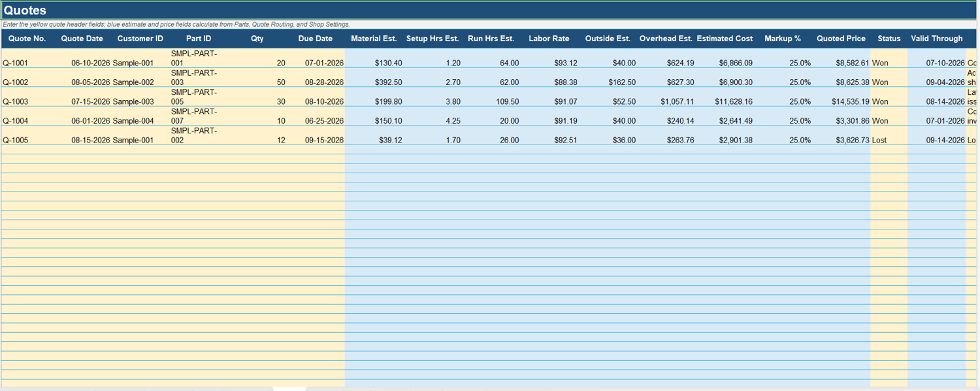980x391 pixels.
Task: Select part SMPL-PART-002
Action: (x=194, y=135)
